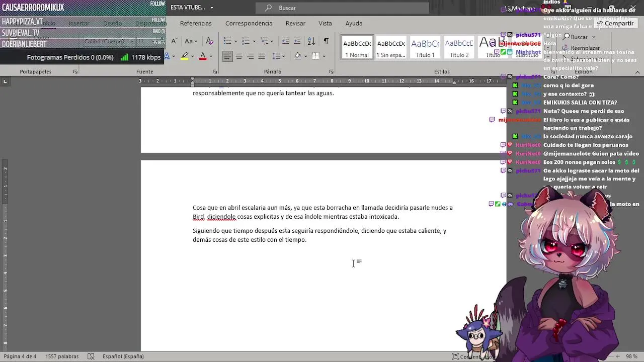Expand the bullet library dropdown arrow
Screen dimensions: 644x362
click(235, 41)
